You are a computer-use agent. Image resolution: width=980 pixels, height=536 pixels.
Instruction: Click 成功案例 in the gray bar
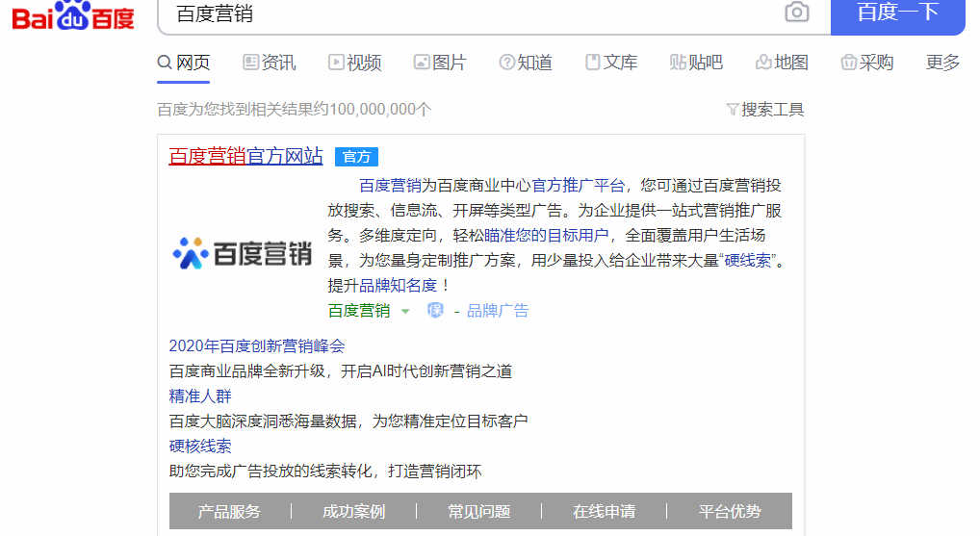[353, 512]
